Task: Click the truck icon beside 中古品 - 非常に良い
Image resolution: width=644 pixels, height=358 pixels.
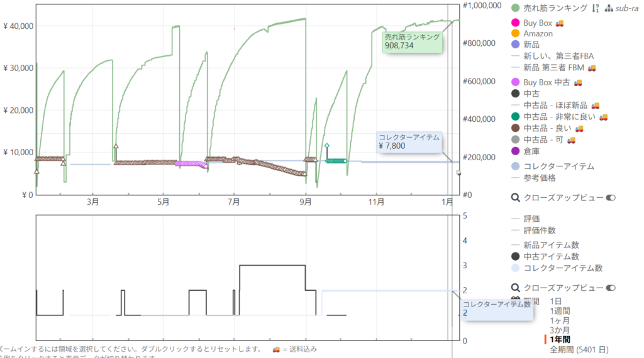Action: (603, 117)
